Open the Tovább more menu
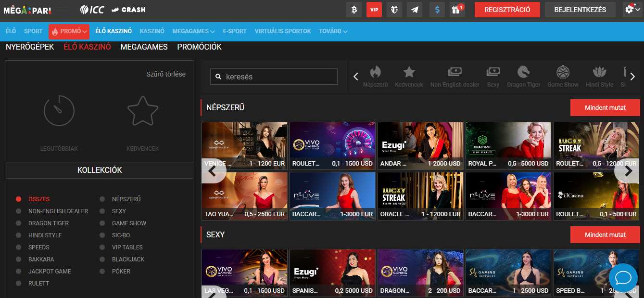This screenshot has height=298, width=644. coord(333,31)
